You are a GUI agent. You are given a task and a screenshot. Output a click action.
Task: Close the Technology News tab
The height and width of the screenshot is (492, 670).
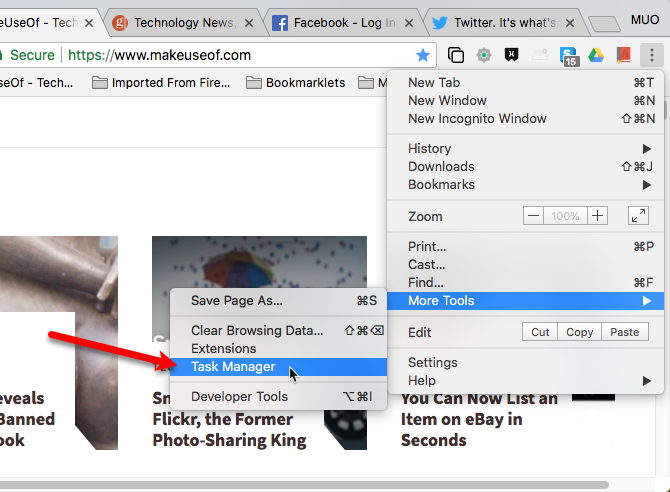coord(249,23)
